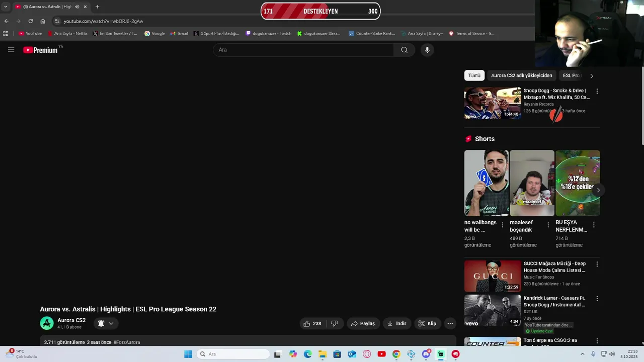644x362 pixels.
Task: Open the Aurora CS2 channel avatar
Action: [x=47, y=323]
